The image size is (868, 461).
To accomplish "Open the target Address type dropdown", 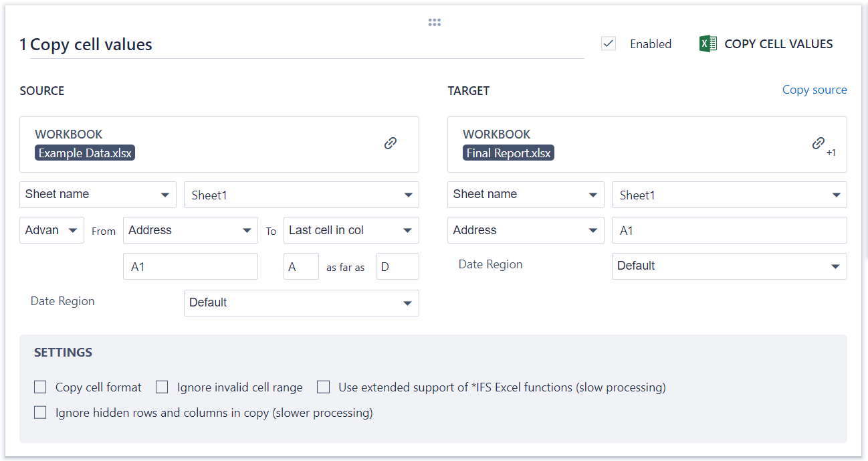I will coord(526,230).
